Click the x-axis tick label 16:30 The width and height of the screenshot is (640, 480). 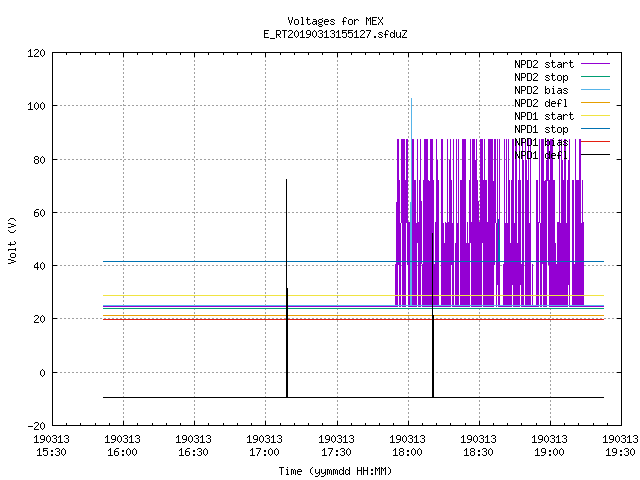193,452
